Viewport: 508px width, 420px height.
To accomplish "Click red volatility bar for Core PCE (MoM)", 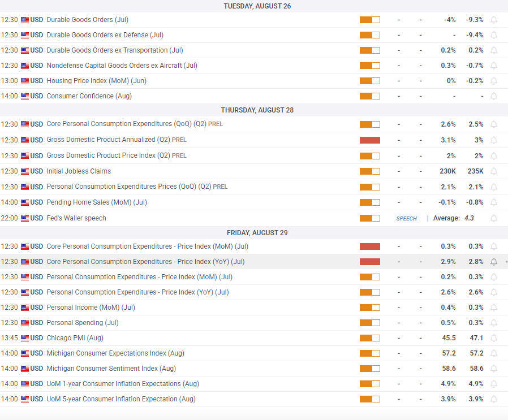I will pyautogui.click(x=369, y=246).
